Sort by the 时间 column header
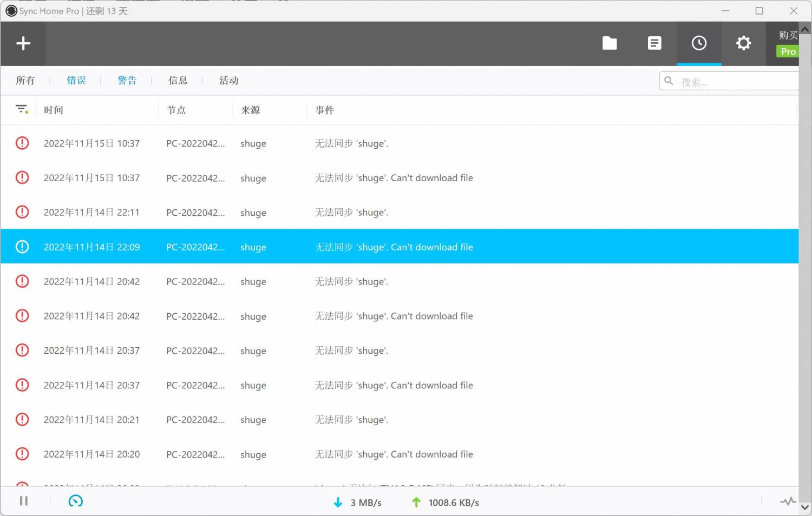 (54, 110)
